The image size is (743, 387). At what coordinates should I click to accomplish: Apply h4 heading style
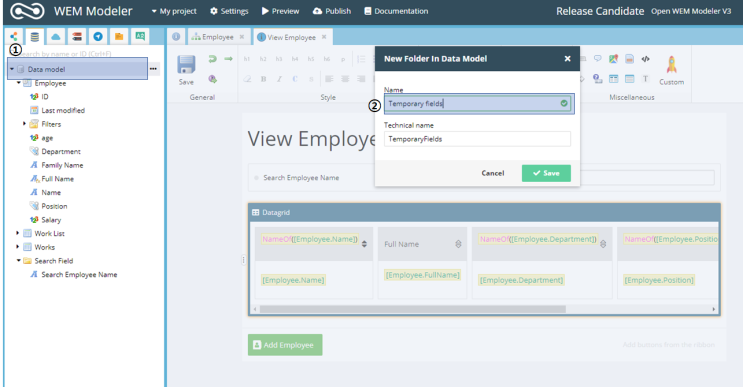(295, 59)
